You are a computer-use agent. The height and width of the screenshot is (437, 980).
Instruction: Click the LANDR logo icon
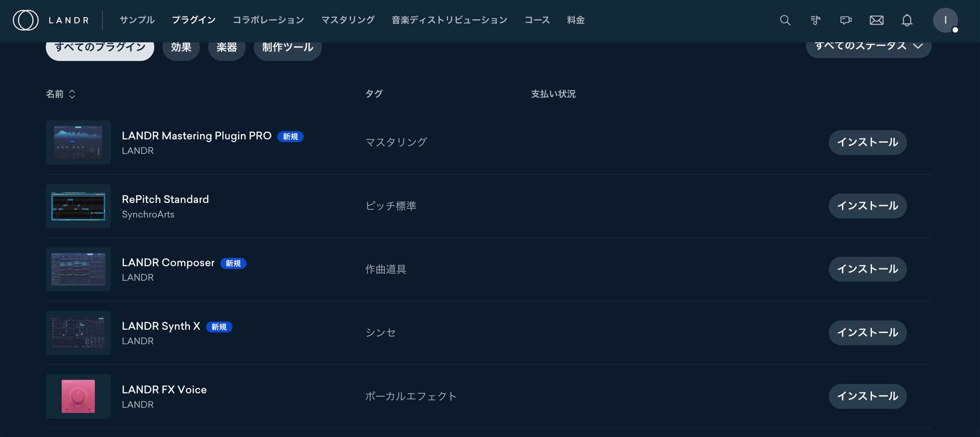[25, 20]
